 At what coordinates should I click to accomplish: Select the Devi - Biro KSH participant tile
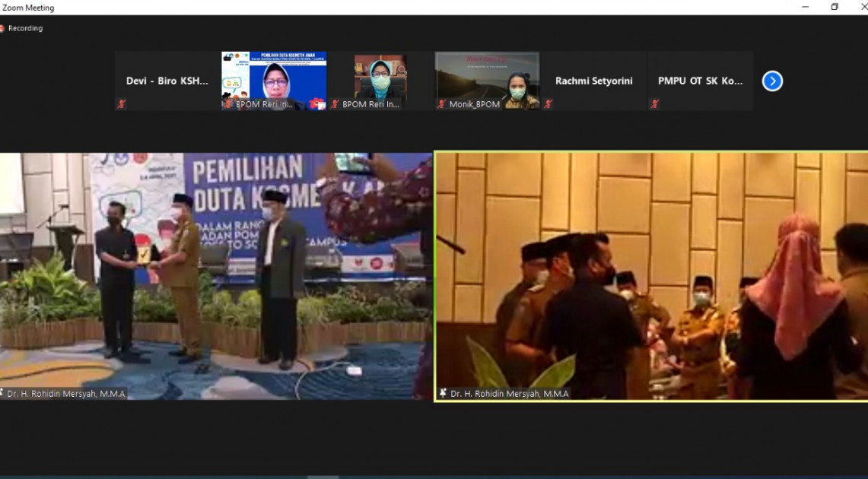167,81
